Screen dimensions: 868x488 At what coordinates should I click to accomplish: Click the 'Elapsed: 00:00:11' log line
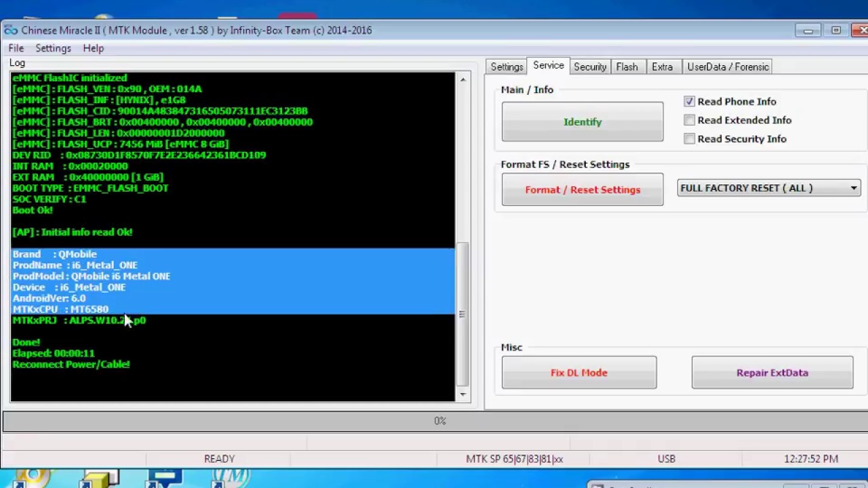click(x=54, y=353)
